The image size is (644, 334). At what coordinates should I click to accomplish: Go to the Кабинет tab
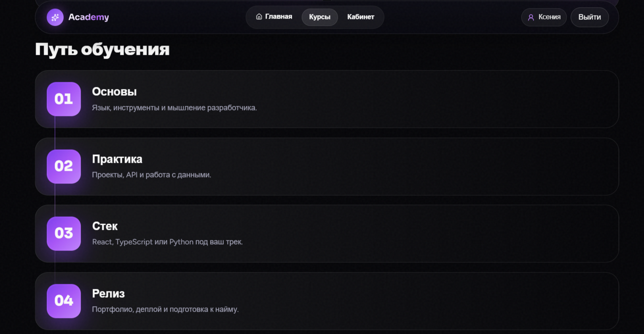coord(361,17)
